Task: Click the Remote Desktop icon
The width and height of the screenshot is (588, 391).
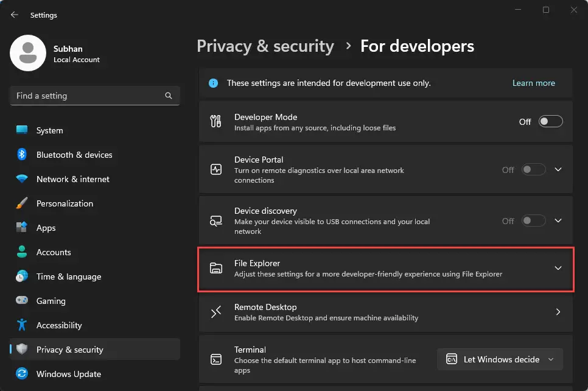Action: coord(216,312)
